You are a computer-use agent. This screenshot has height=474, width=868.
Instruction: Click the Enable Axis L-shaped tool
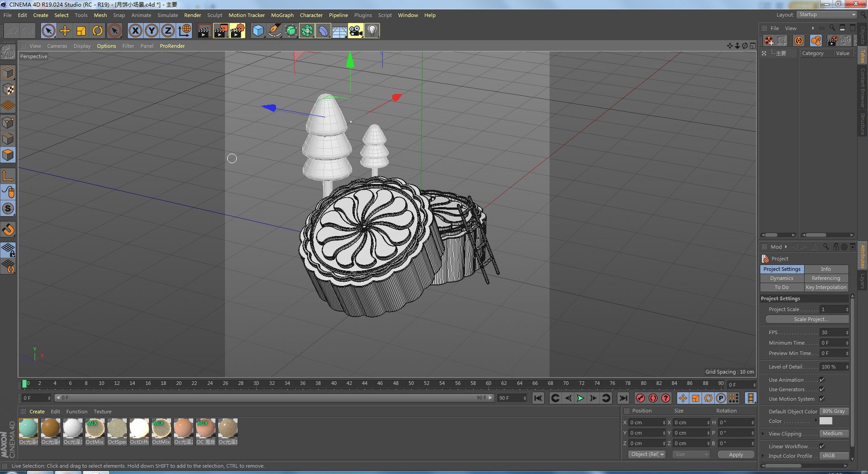tap(8, 175)
